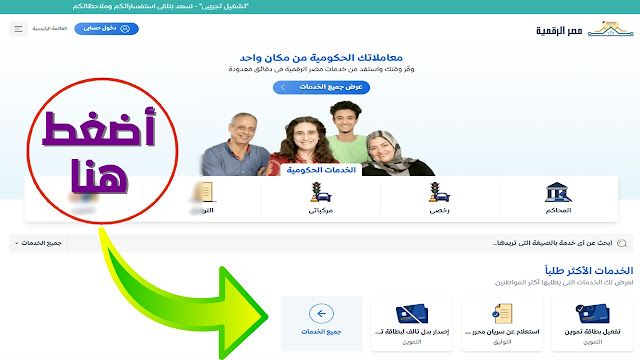Click the الخدمات الأكثر طلباً heading
640x360 pixels.
tap(589, 270)
